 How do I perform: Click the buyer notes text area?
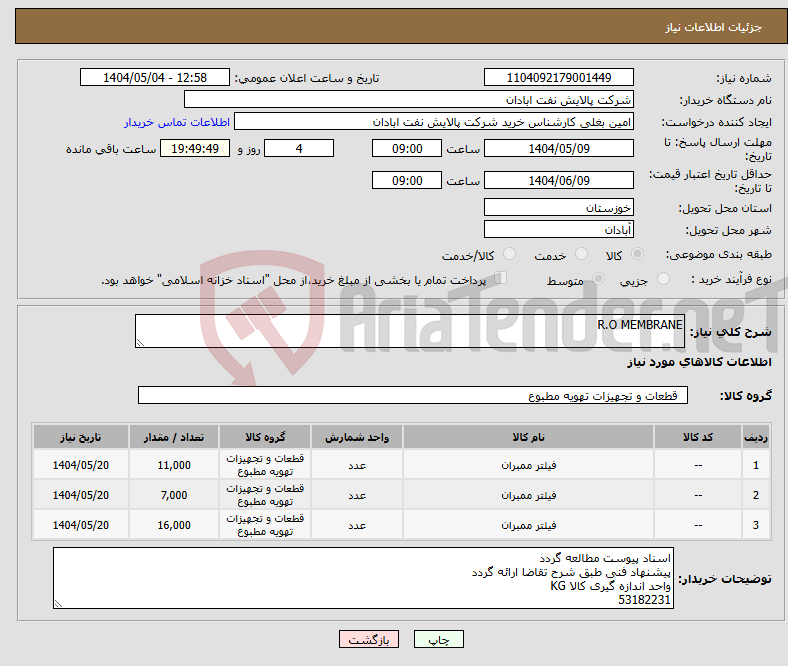pos(363,578)
